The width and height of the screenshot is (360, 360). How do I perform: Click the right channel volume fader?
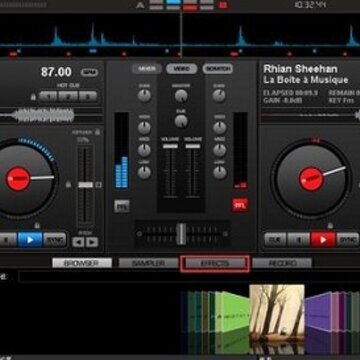pos(193,146)
